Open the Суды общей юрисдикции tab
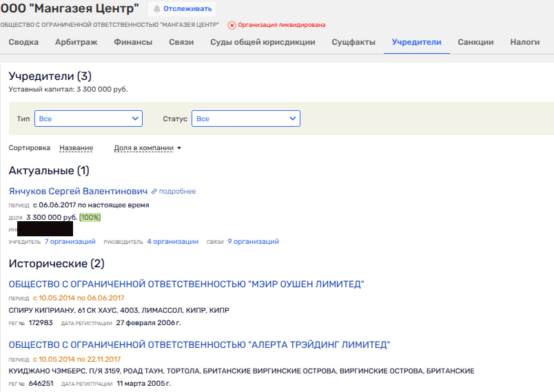Screen dimensions: 554x392 coord(263,43)
